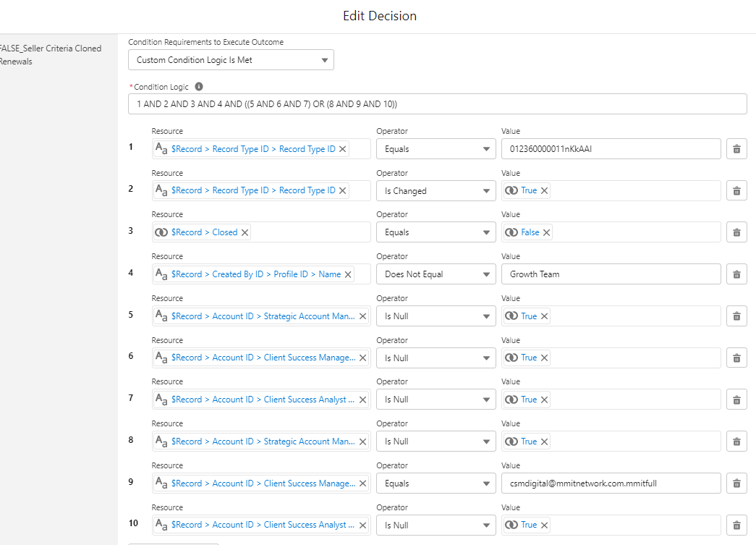Edit the csmdigital email value field
This screenshot has height=545, width=756.
coord(611,483)
